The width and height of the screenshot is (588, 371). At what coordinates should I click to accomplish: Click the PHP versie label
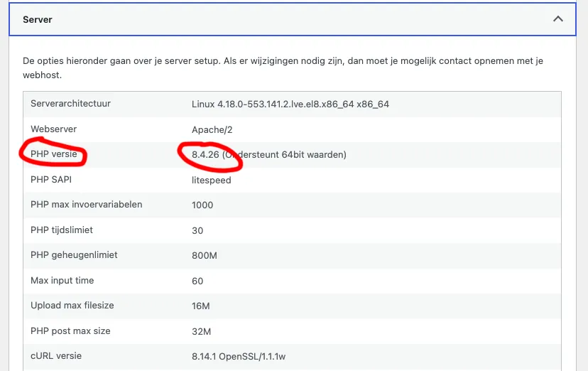54,154
